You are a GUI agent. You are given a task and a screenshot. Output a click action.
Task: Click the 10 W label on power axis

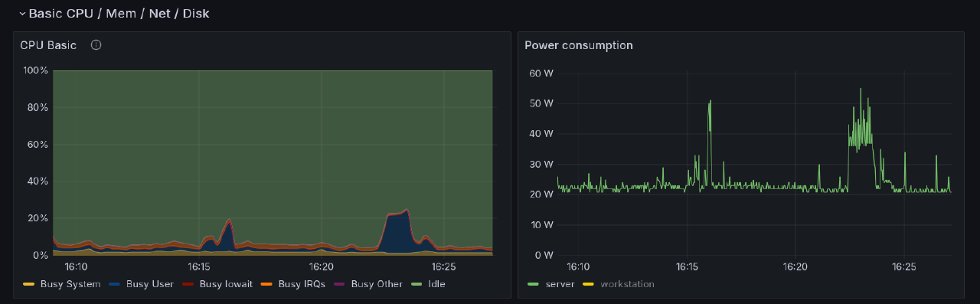click(541, 224)
